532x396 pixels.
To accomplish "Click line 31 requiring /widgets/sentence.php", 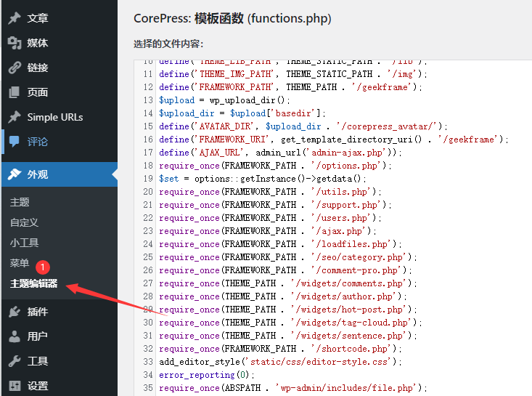I will click(x=288, y=336).
